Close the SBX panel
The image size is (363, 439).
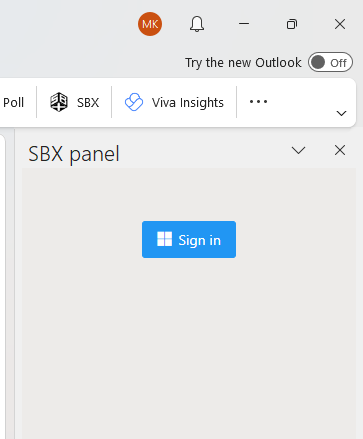tap(340, 150)
